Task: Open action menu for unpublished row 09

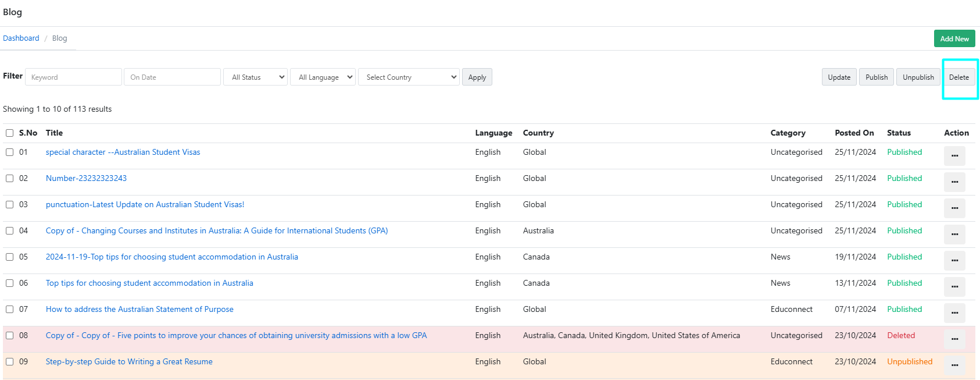Action: 954,365
